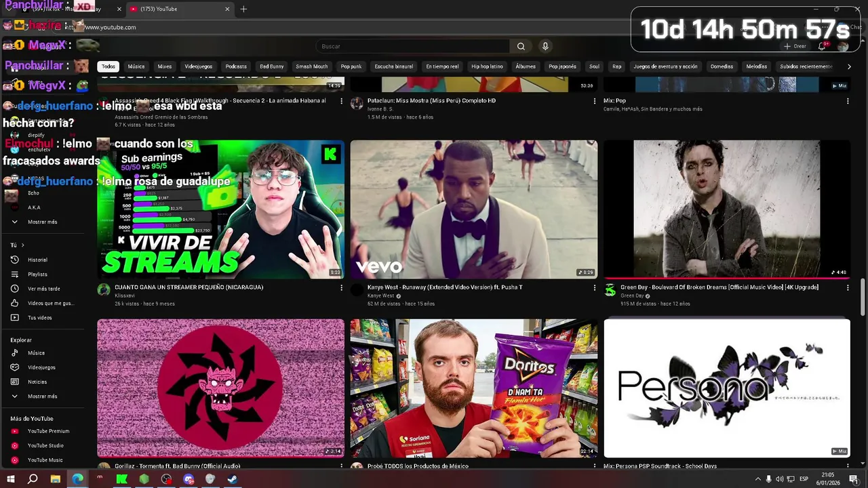Open Windows Start menu
The image size is (868, 488).
pyautogui.click(x=10, y=479)
